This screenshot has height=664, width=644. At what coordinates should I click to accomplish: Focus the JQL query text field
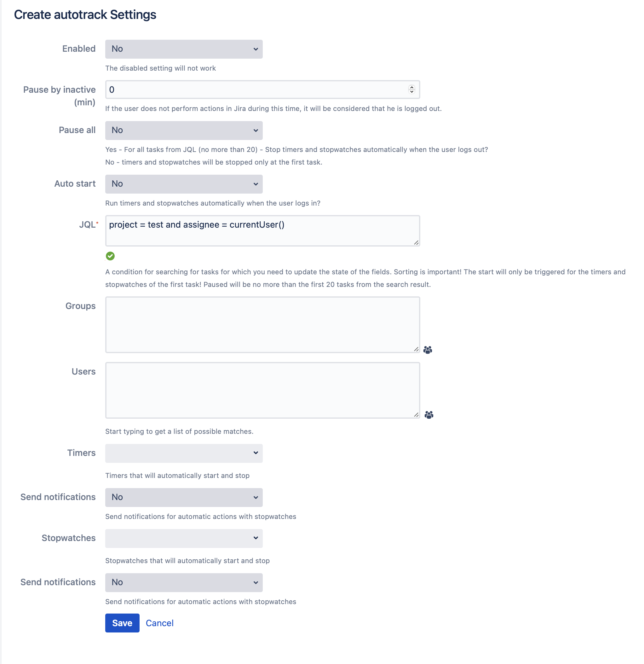263,231
